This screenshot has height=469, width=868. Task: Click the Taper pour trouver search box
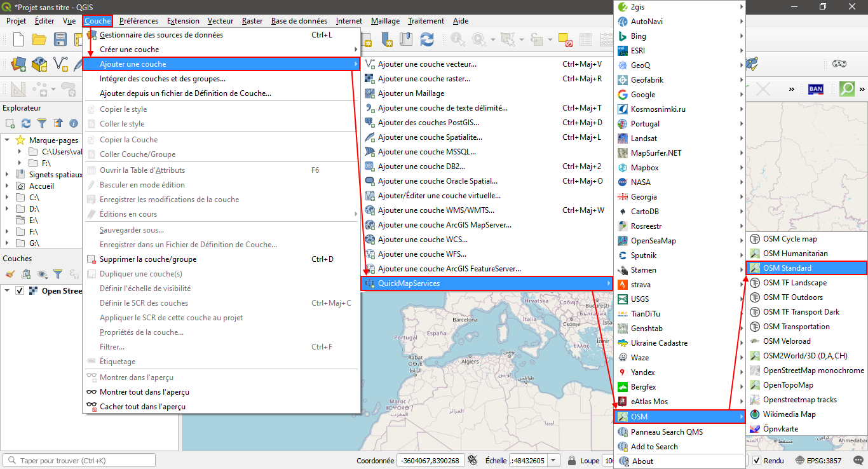(79, 460)
